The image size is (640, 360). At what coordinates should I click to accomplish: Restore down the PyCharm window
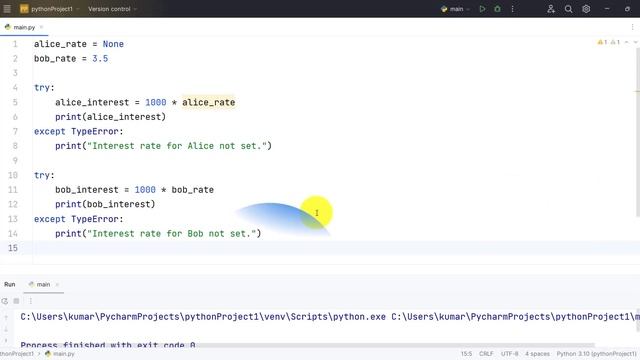[627, 9]
